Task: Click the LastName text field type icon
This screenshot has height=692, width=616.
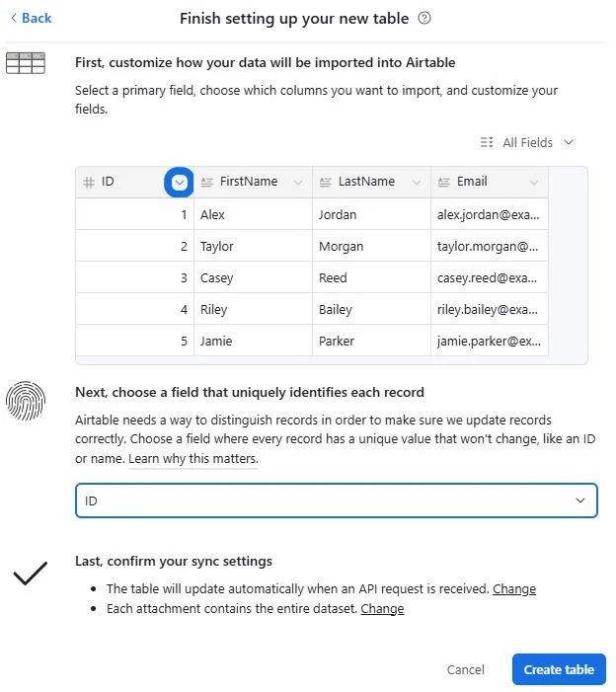Action: (x=326, y=183)
